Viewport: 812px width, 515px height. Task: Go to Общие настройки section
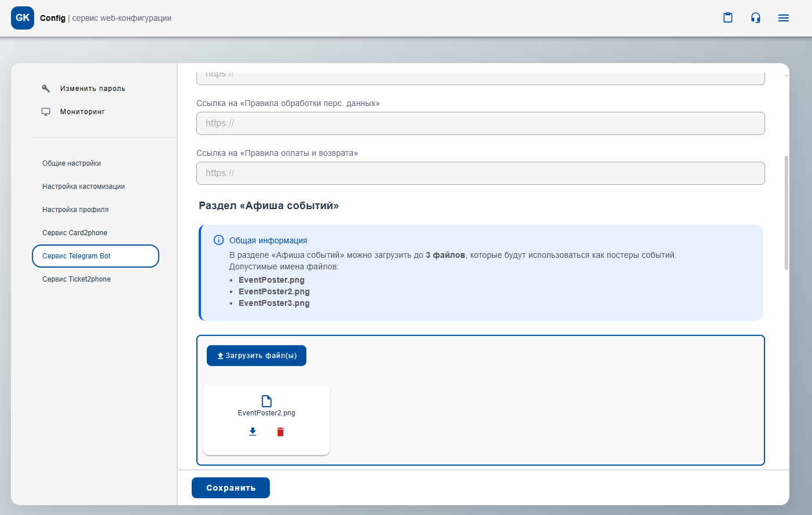pyautogui.click(x=72, y=163)
